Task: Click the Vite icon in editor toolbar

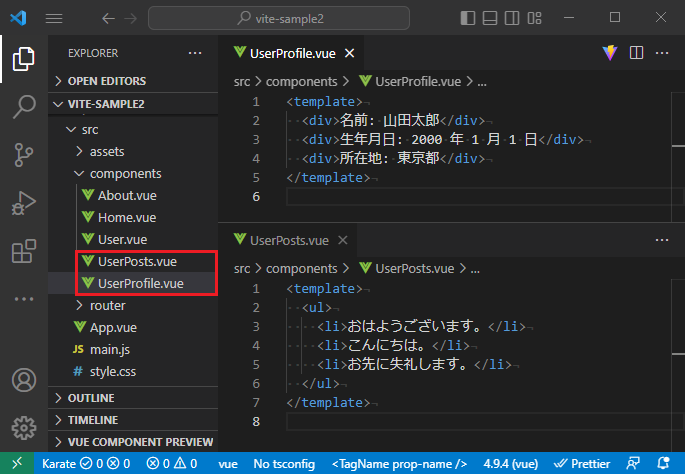Action: point(610,53)
